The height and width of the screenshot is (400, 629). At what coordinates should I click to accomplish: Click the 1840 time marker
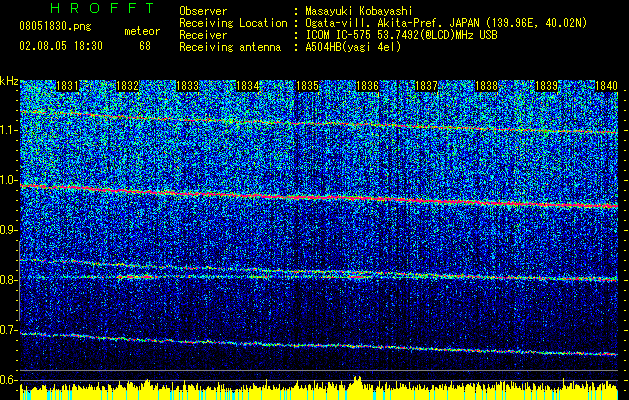(606, 86)
